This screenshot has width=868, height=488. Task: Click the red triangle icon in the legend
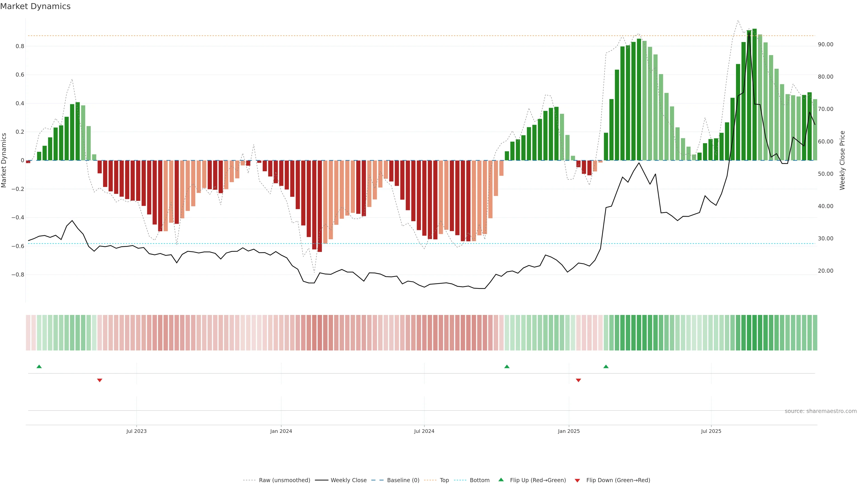577,481
